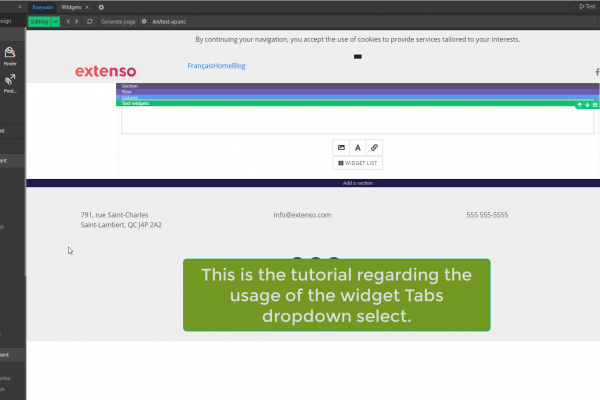Move Test widgets block down
The height and width of the screenshot is (400, 600).
[x=587, y=104]
